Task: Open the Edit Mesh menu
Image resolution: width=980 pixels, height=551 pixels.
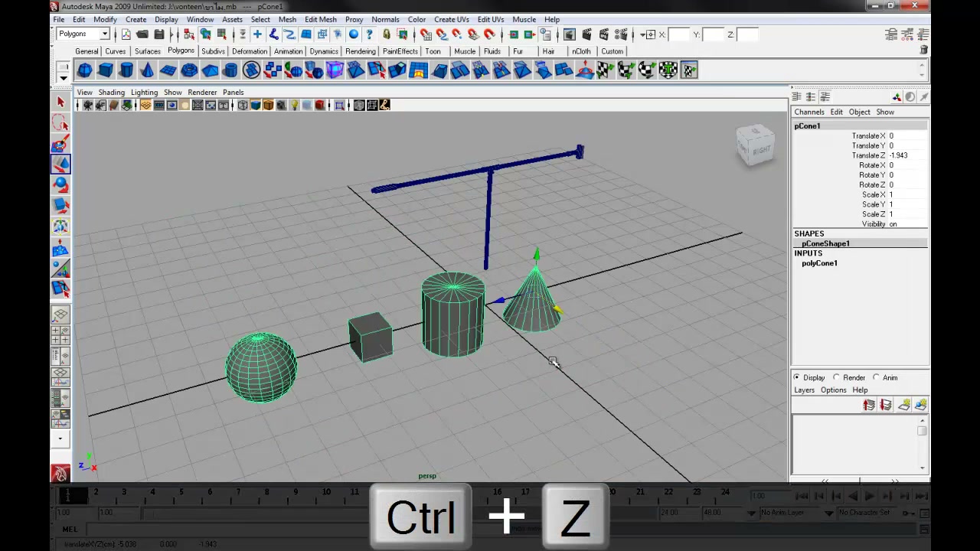Action: coord(320,19)
